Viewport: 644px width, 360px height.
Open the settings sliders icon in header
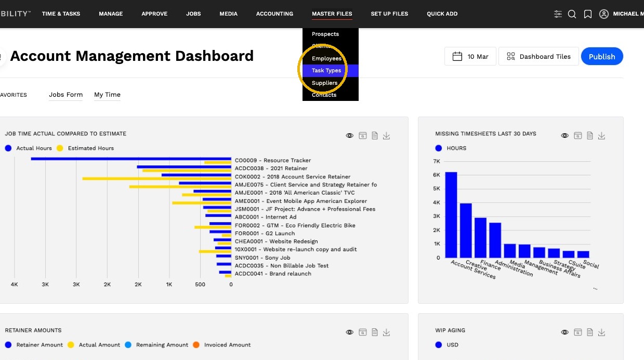[x=558, y=14]
